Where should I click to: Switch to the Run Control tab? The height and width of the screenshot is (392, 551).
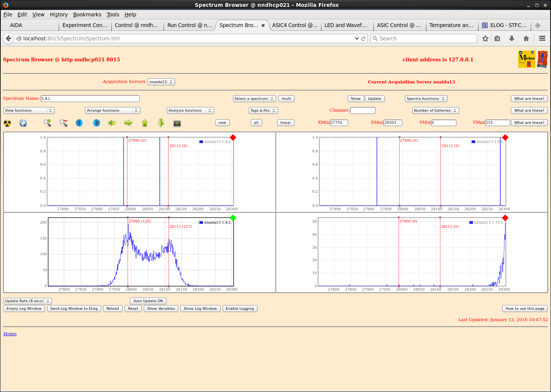coord(189,25)
